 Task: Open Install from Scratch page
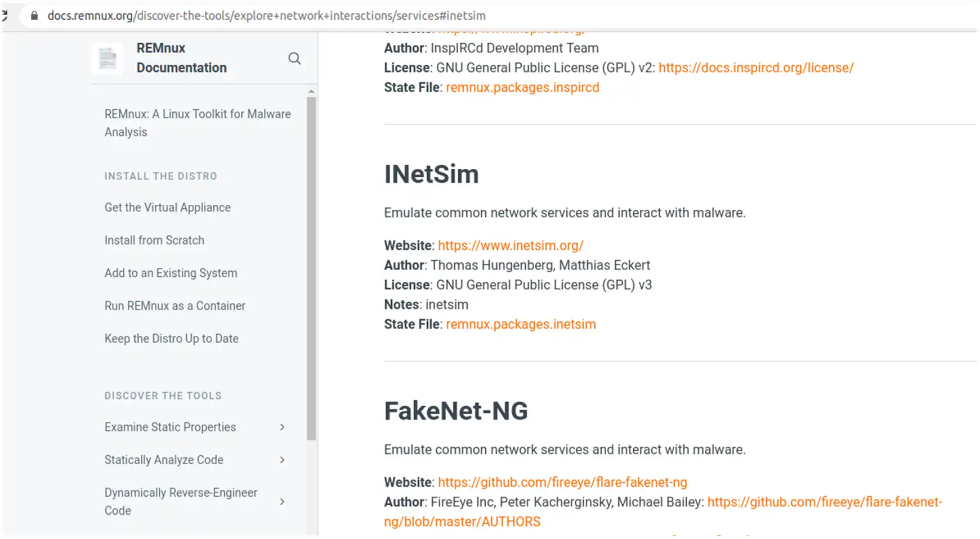pyautogui.click(x=154, y=240)
